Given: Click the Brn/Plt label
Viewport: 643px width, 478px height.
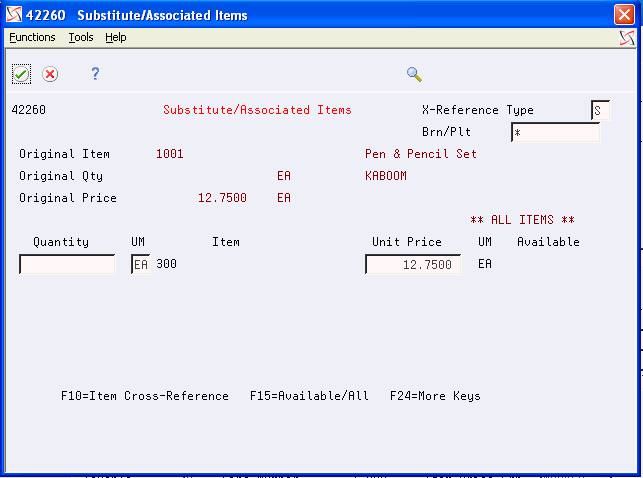Looking at the screenshot, I should pos(446,132).
